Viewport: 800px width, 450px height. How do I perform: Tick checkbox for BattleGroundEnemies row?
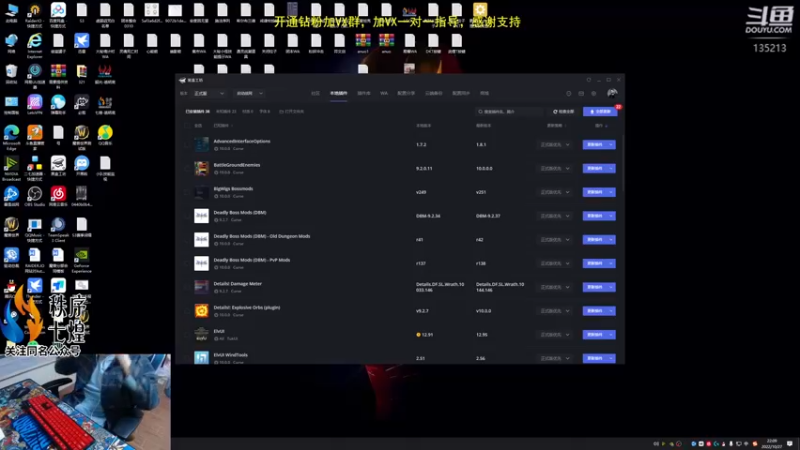coord(187,168)
